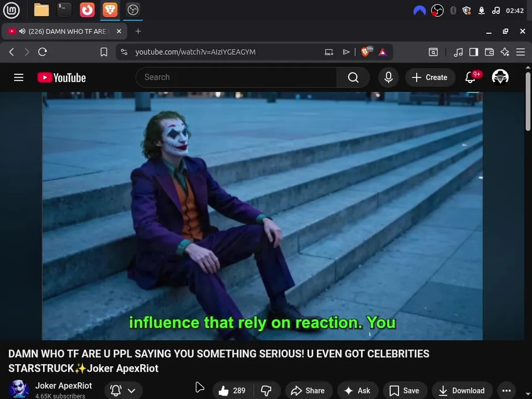Open the Brave media playlist note icon
Screen dimensions: 532x399
[x=458, y=52]
